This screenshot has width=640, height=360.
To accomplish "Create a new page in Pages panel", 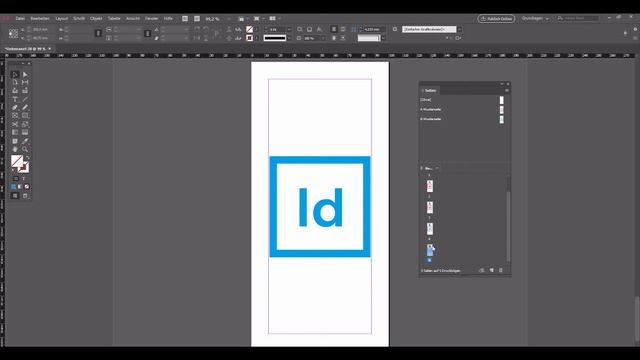I will pos(491,270).
